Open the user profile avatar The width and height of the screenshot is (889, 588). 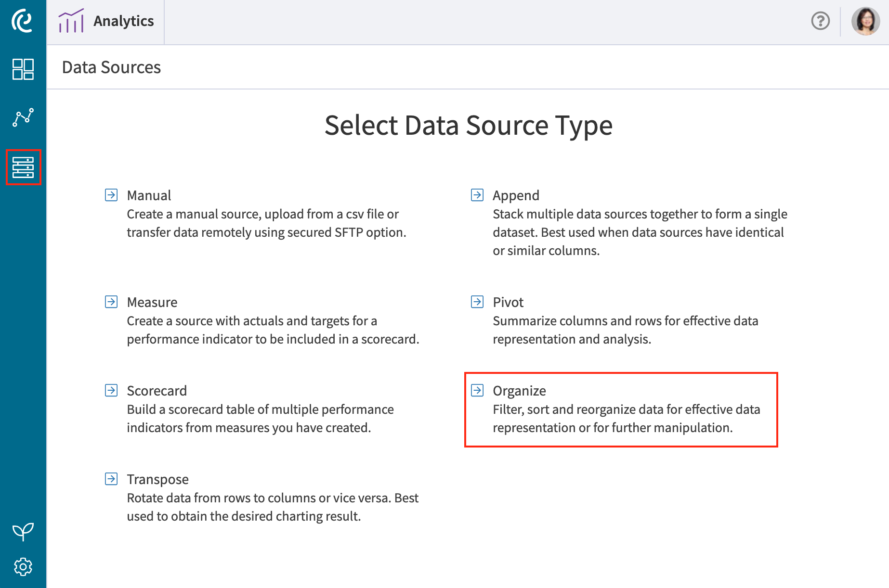pos(865,21)
